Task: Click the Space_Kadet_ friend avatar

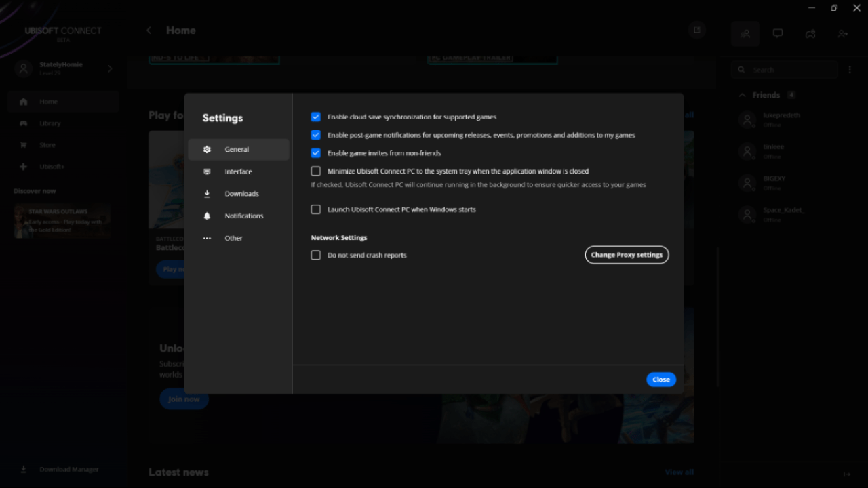Action: tap(747, 215)
